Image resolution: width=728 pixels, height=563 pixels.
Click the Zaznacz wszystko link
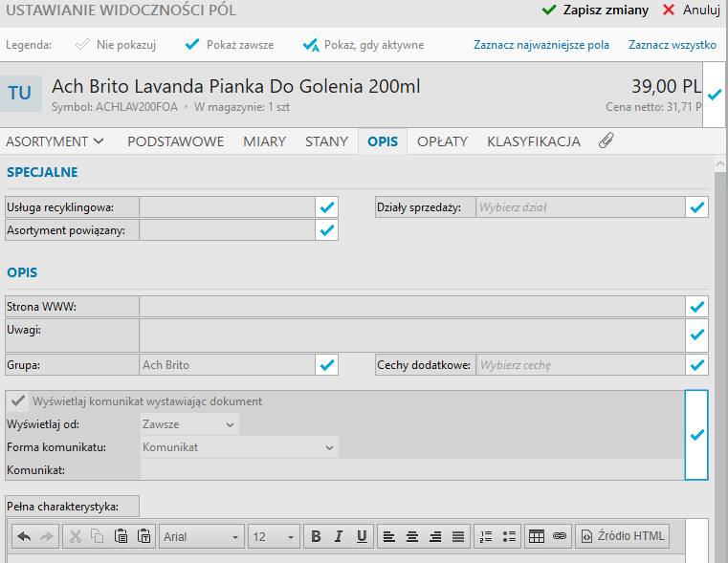[x=672, y=45]
